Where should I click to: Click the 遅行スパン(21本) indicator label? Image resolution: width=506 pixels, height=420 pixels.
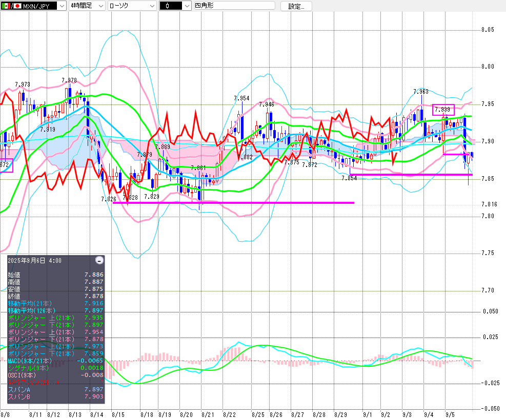pos(33,382)
